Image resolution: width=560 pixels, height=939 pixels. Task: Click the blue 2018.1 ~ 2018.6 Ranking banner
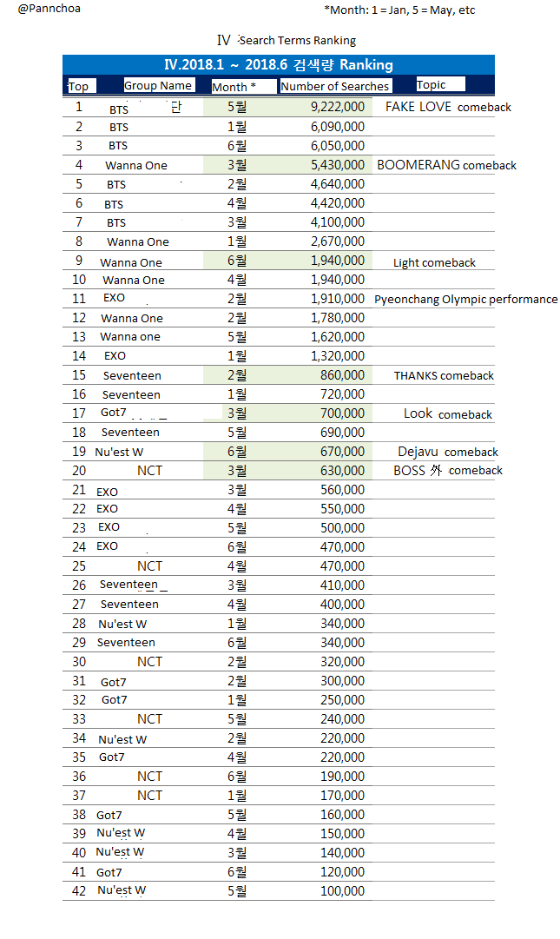tap(278, 65)
